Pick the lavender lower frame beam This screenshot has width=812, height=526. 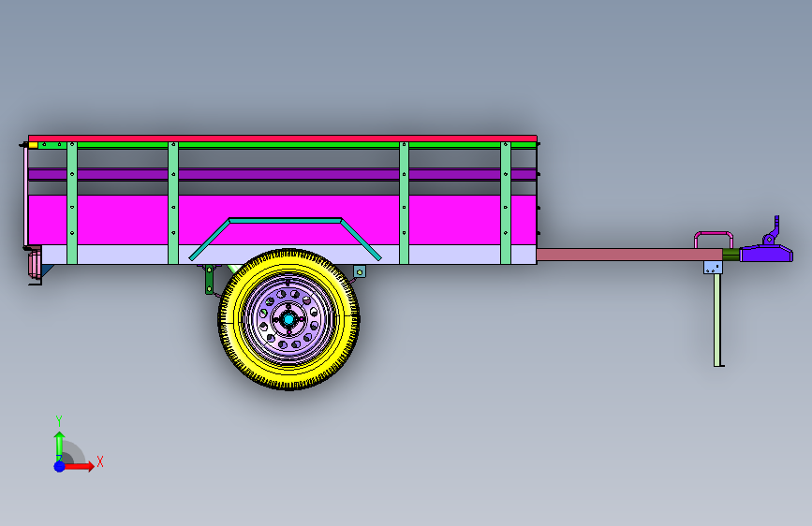288,255
